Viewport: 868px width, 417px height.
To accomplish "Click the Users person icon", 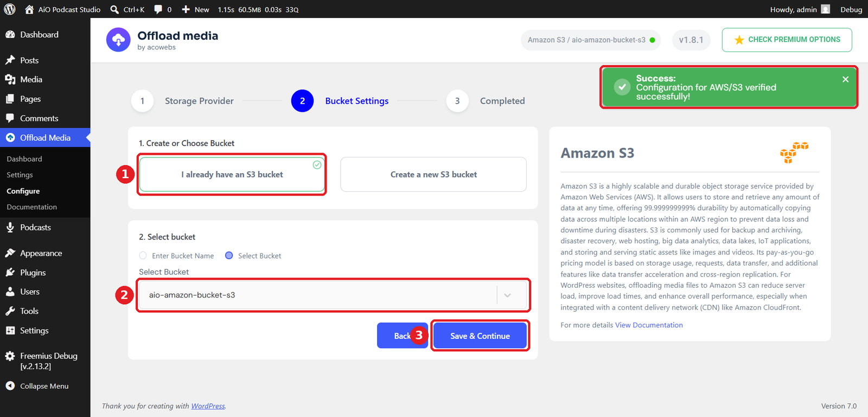I will 10,292.
